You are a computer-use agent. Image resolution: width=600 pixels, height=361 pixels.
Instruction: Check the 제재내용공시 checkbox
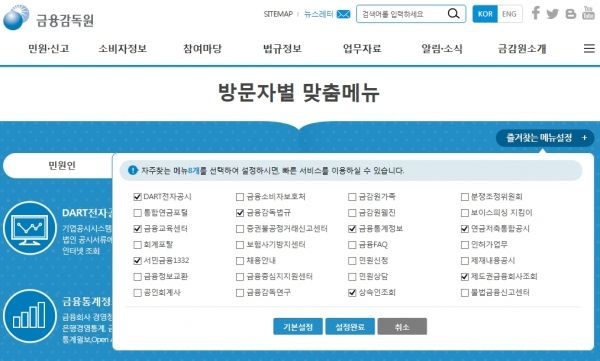[x=465, y=261]
